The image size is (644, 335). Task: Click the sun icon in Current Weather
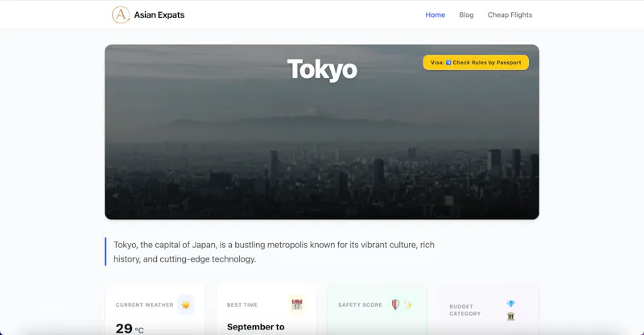pyautogui.click(x=186, y=305)
